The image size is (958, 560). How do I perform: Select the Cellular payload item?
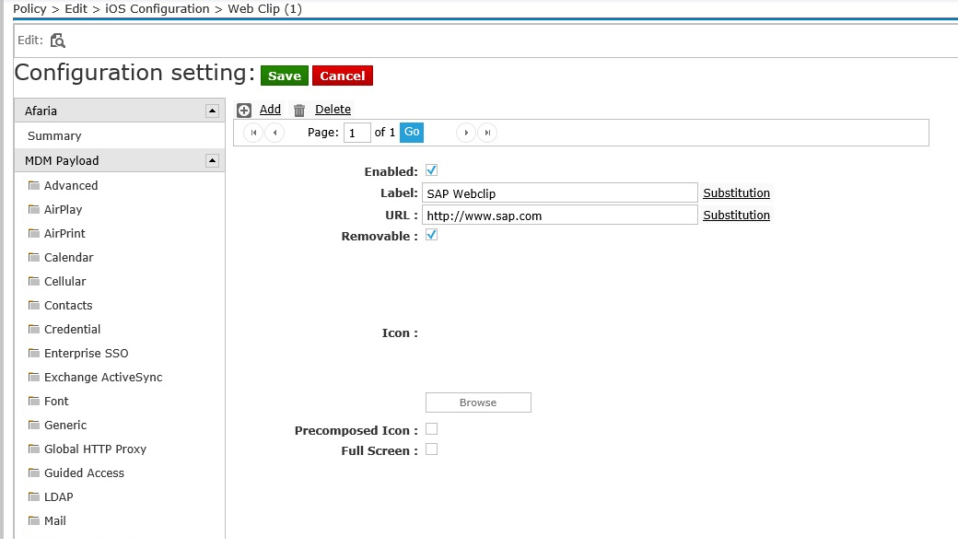[x=64, y=281]
